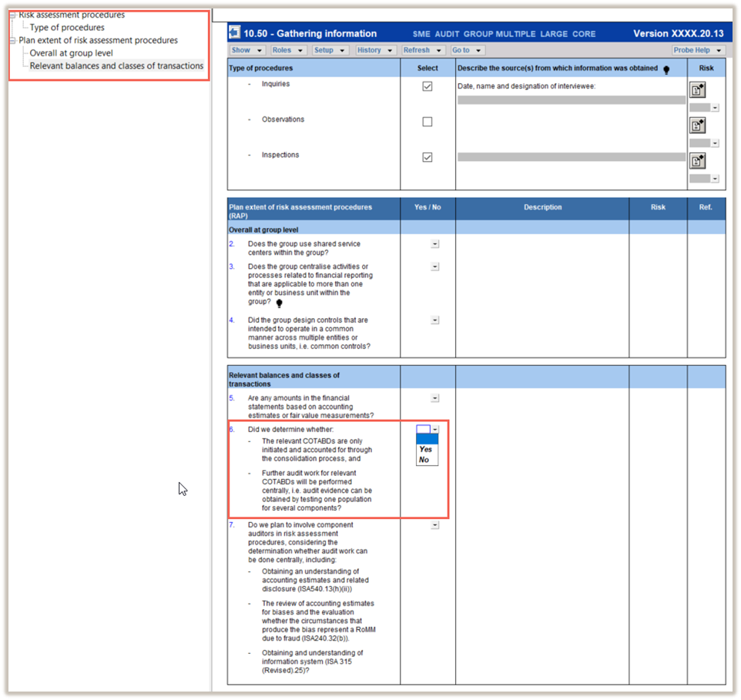Open Yes/No dropdown for shared service centers question
The image size is (741, 700).
tap(434, 244)
